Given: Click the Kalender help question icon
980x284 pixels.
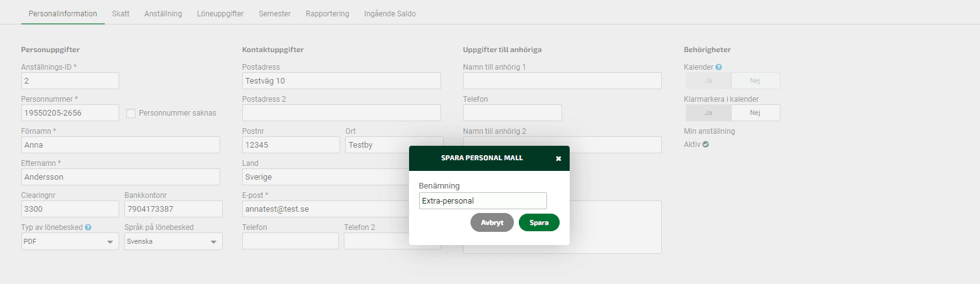Looking at the screenshot, I should tap(718, 67).
